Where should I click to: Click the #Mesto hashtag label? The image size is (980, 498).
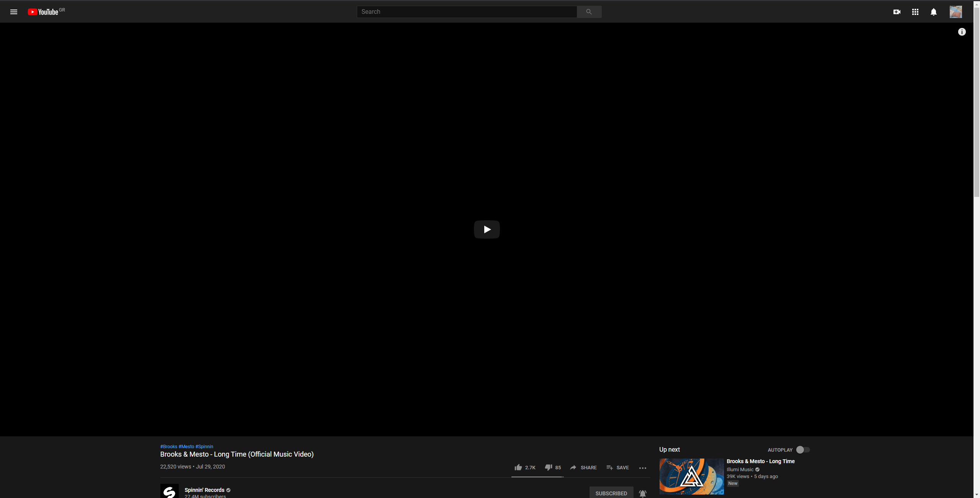tap(186, 446)
